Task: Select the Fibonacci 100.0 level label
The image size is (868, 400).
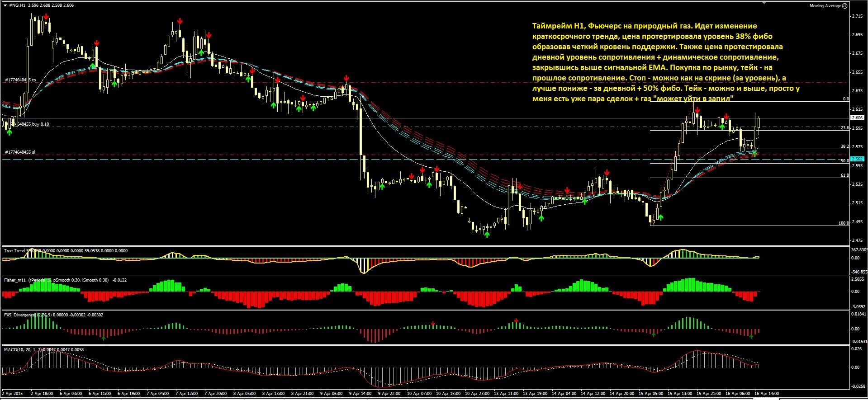Action: (x=844, y=223)
